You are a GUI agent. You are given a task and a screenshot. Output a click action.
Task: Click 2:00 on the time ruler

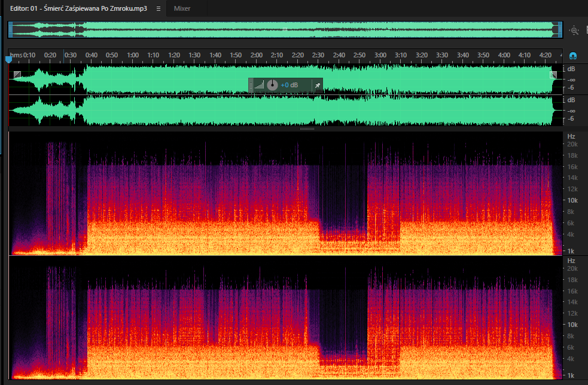pyautogui.click(x=257, y=55)
